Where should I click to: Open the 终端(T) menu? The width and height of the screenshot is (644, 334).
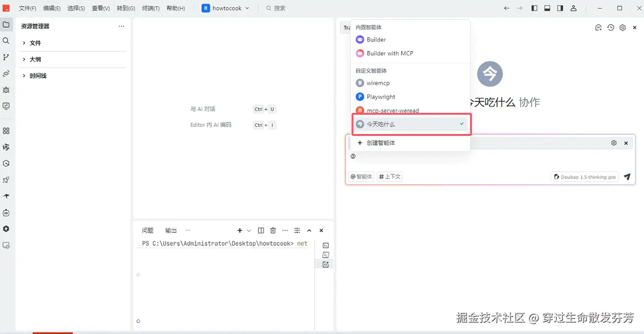tap(150, 8)
